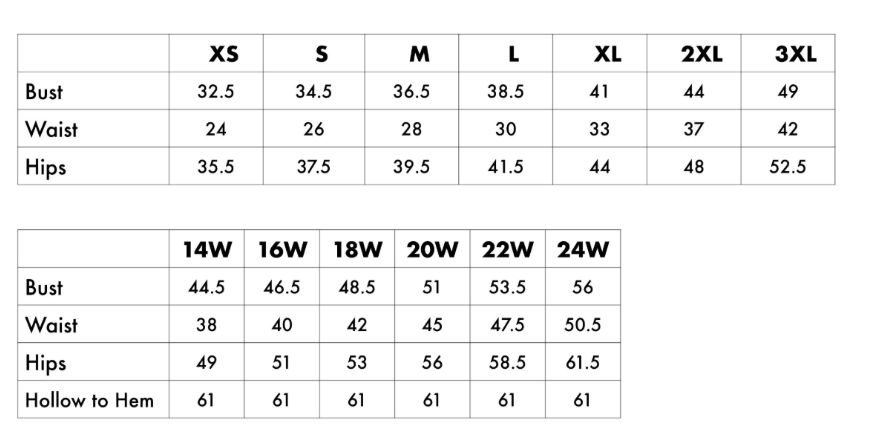Click the 61.5 hips value for 24W

click(x=583, y=363)
